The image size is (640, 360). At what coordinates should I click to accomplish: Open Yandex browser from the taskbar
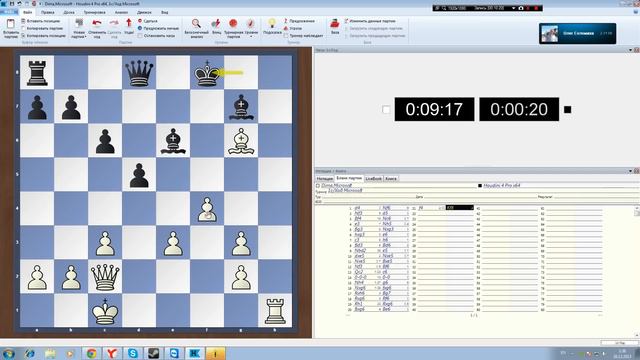pyautogui.click(x=112, y=353)
